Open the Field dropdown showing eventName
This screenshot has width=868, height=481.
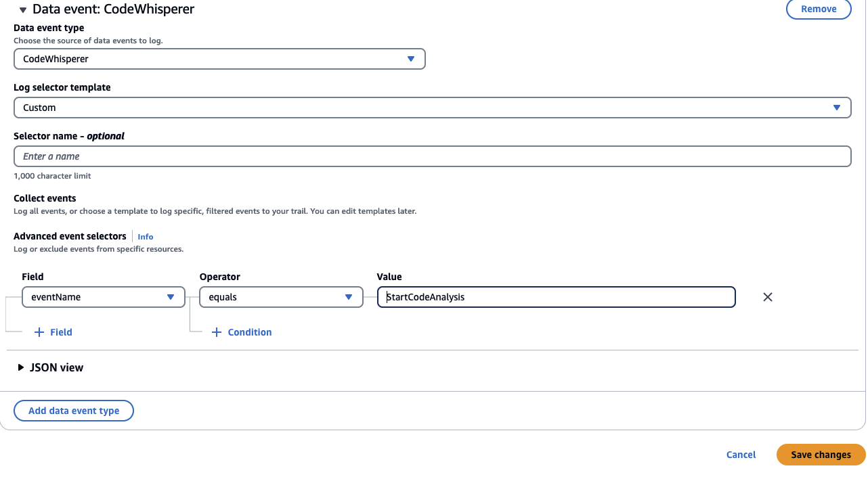(103, 297)
